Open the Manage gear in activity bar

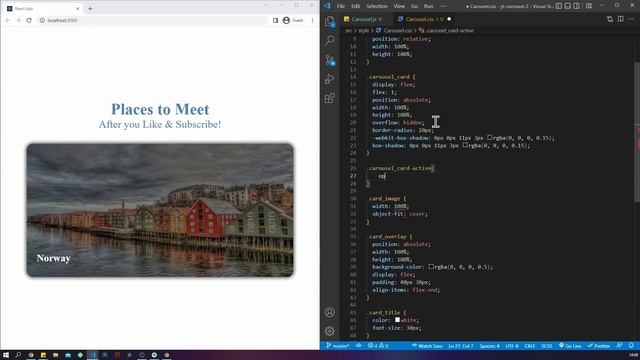tap(330, 331)
